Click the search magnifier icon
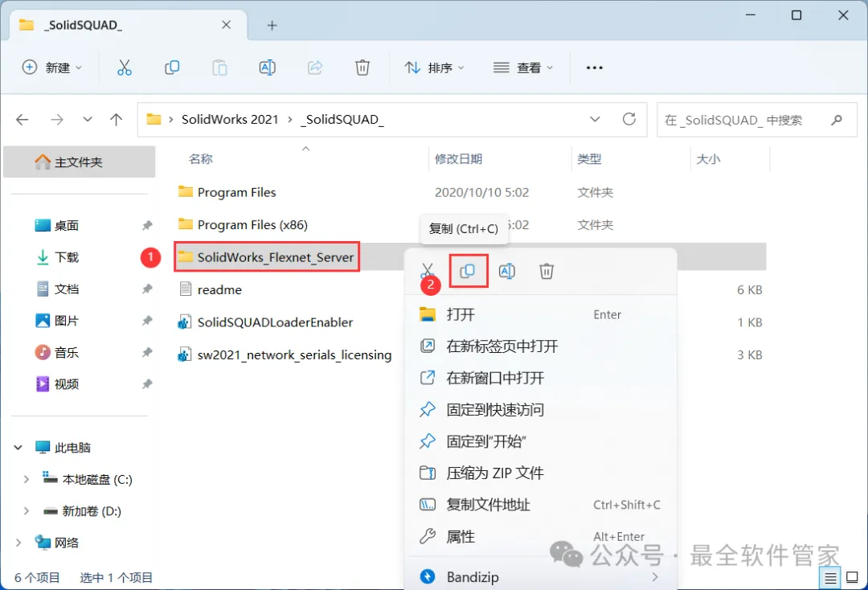Screen dimensions: 868x590 (837, 120)
